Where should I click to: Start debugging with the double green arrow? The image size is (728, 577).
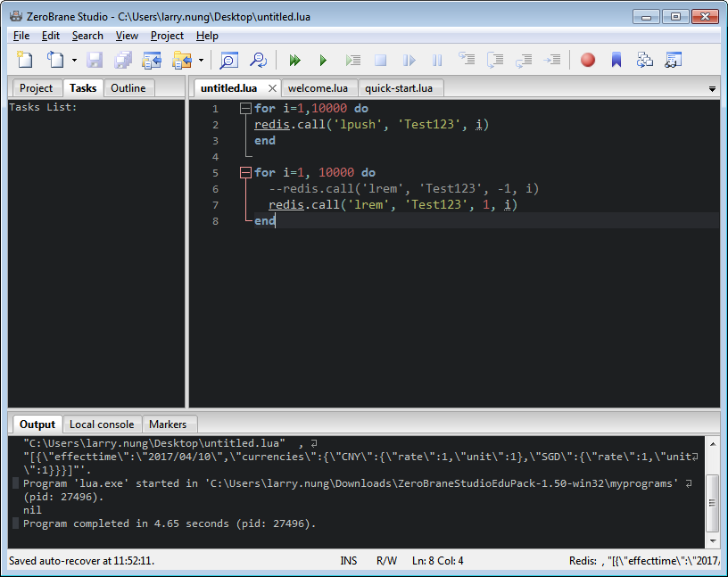pyautogui.click(x=294, y=60)
